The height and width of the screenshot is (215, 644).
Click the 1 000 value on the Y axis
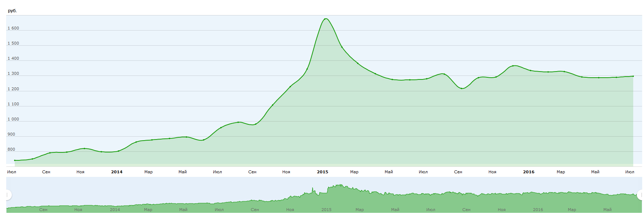point(13,119)
